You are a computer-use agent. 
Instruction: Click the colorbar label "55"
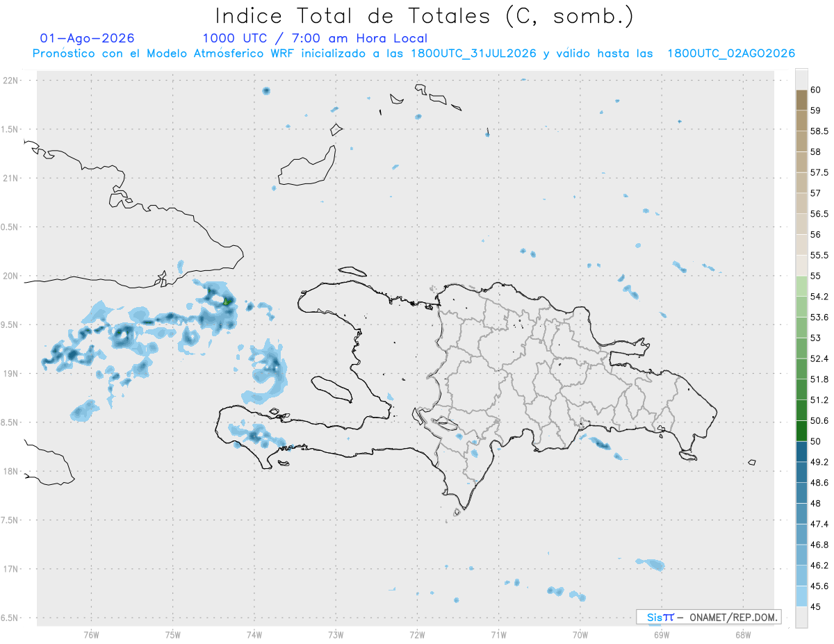point(816,276)
